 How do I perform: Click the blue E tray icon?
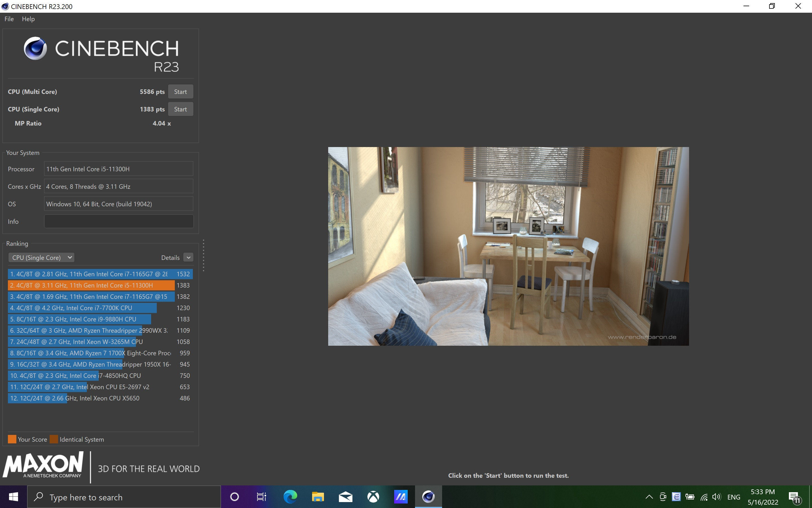676,497
